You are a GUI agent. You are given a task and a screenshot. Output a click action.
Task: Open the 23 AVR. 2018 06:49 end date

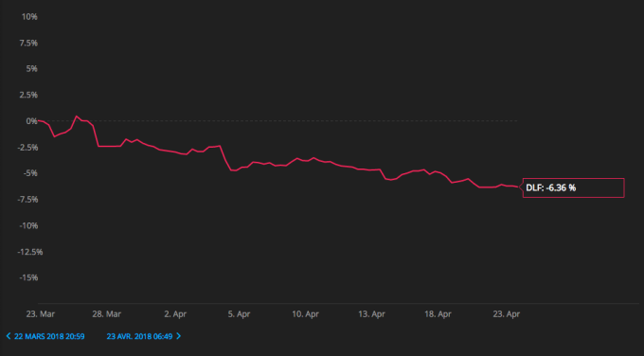click(139, 337)
